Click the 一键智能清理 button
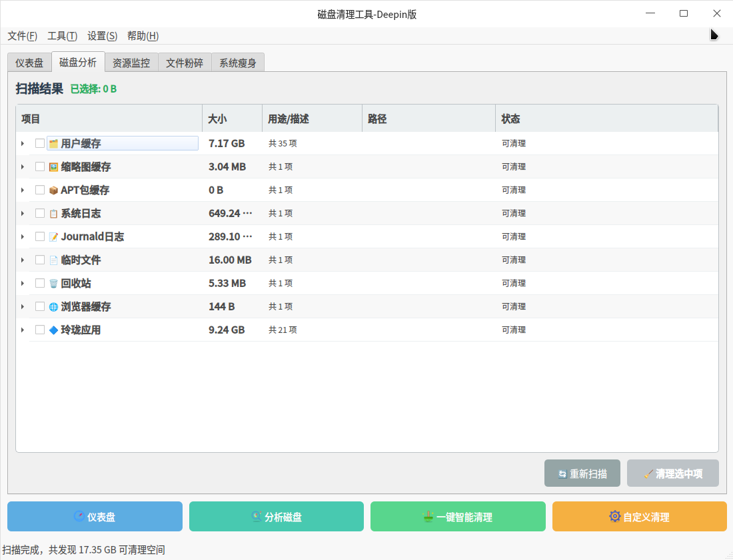 click(458, 517)
